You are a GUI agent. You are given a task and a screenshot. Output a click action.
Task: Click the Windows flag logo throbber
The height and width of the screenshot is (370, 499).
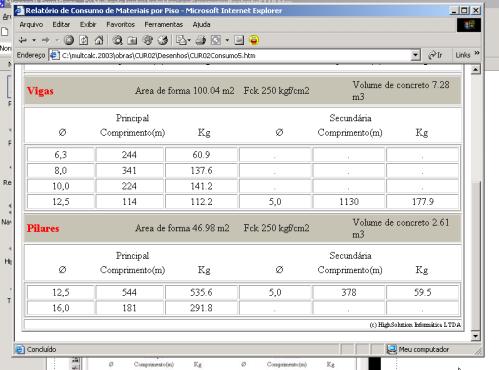pos(469,25)
